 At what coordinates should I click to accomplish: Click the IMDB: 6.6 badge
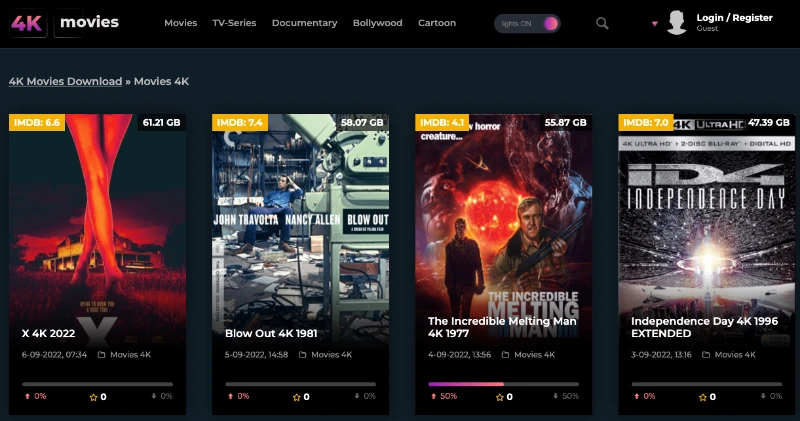click(x=37, y=122)
